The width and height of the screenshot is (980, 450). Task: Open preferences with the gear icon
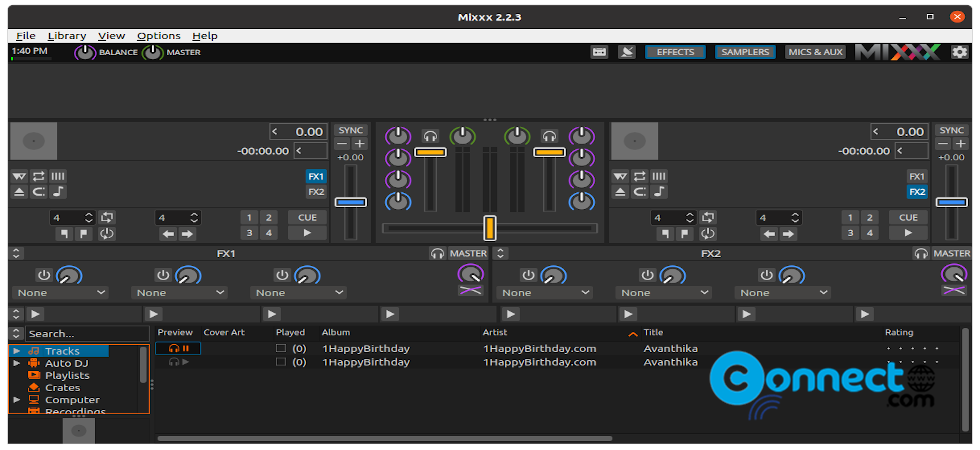pos(959,52)
